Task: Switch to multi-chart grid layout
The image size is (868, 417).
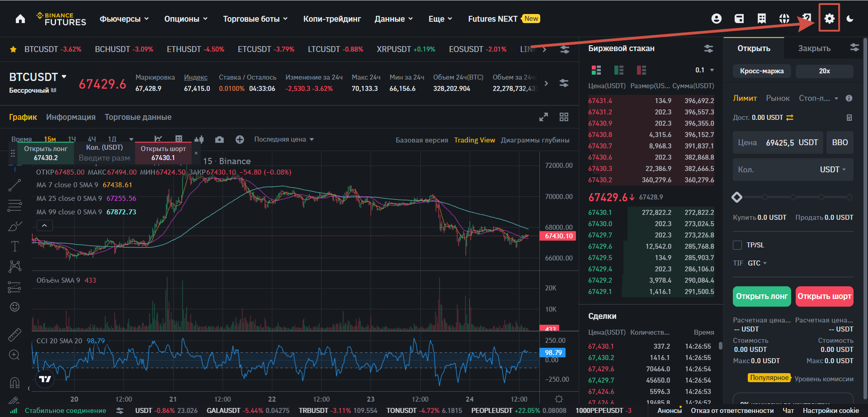Action: (x=564, y=117)
